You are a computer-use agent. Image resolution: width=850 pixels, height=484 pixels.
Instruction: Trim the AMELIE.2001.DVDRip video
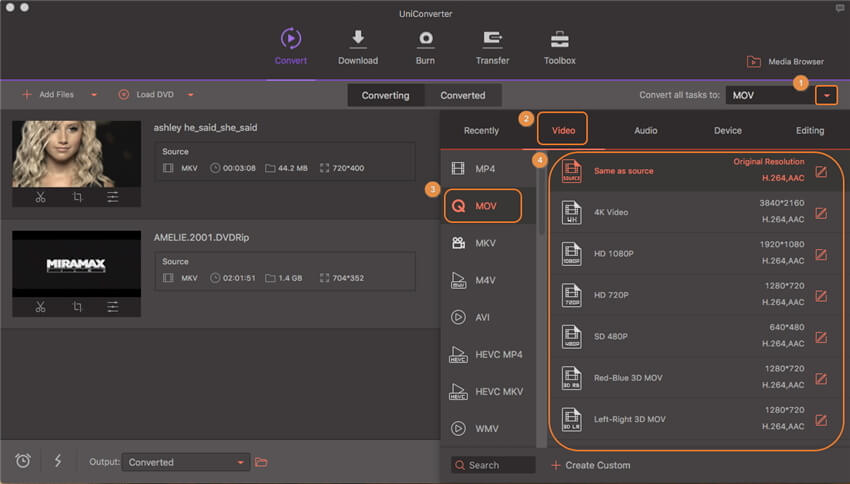[41, 307]
